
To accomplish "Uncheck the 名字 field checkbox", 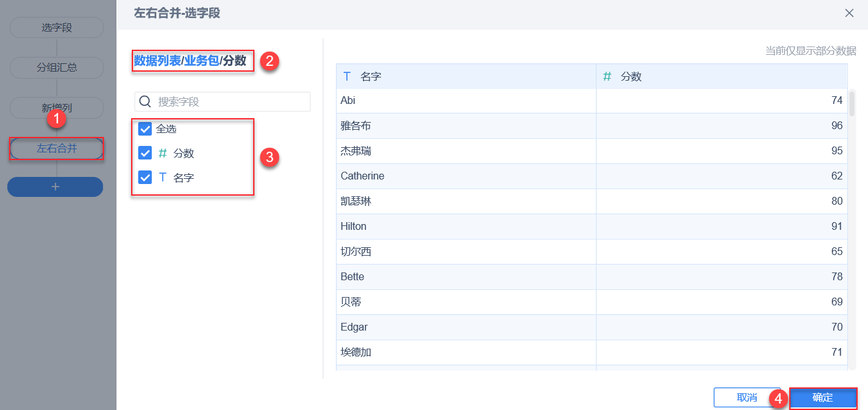I will 145,178.
